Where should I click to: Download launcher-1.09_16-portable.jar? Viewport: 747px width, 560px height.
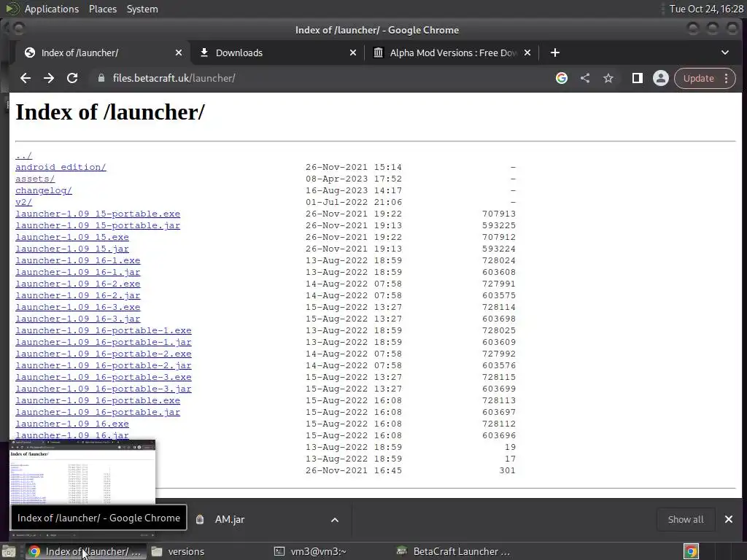click(98, 413)
